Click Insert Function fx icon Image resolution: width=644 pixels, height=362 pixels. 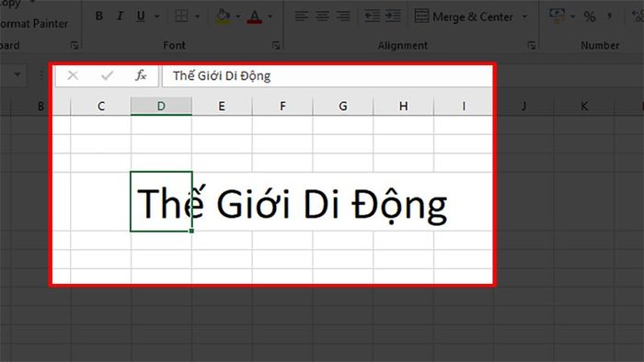tap(141, 75)
